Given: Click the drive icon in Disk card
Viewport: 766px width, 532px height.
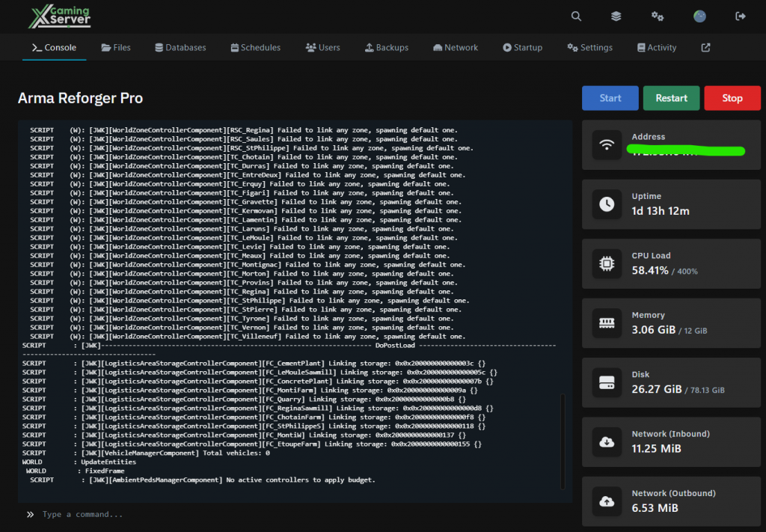Looking at the screenshot, I should tap(607, 382).
